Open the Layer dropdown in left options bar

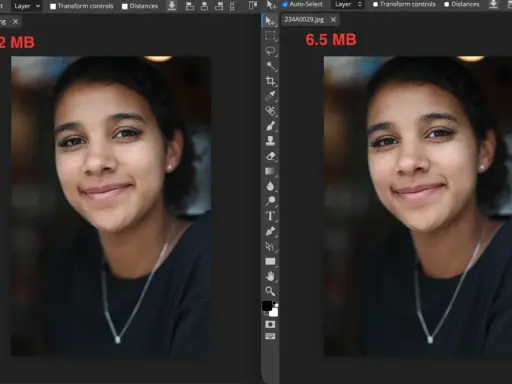(x=27, y=6)
